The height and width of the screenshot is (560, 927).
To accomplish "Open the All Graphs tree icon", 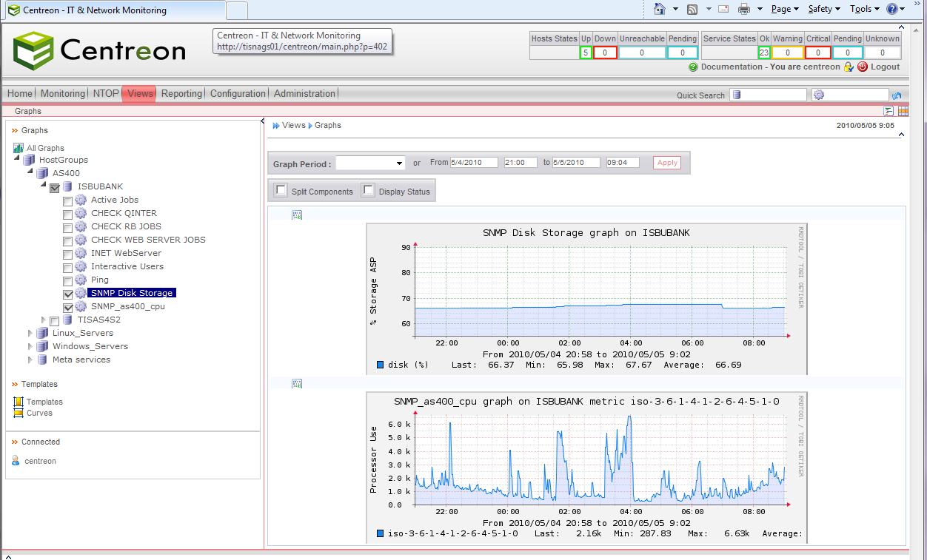I will [x=18, y=147].
